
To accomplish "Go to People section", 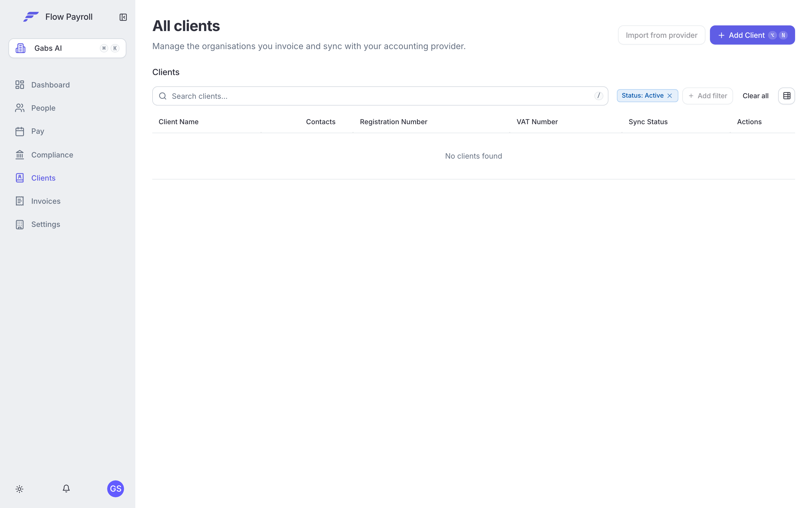I will coord(35,108).
